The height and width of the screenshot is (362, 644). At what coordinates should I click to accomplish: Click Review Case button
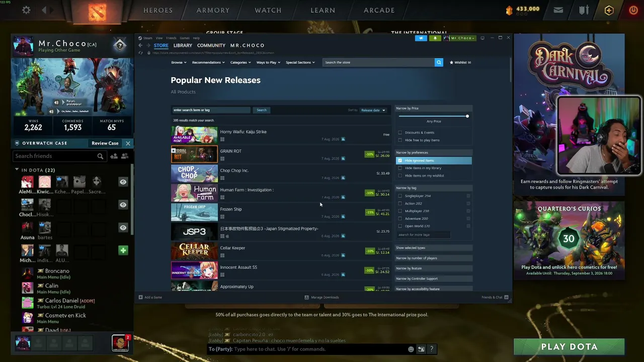point(105,143)
